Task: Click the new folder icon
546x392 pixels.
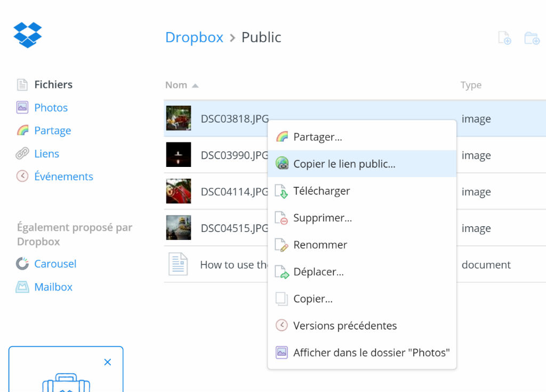Action: click(x=532, y=38)
